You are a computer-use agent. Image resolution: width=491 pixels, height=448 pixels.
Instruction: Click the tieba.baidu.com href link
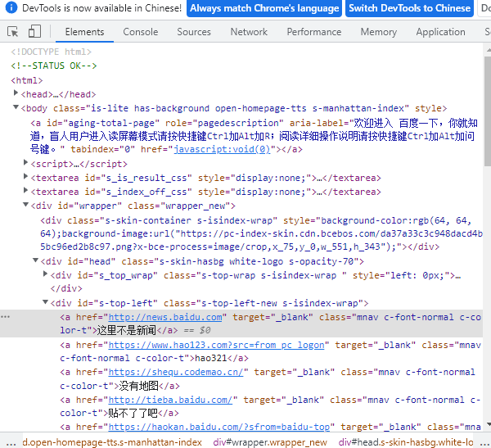tap(170, 400)
